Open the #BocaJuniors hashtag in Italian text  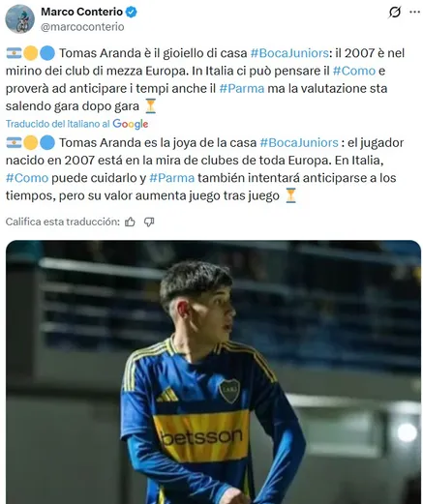click(x=289, y=53)
